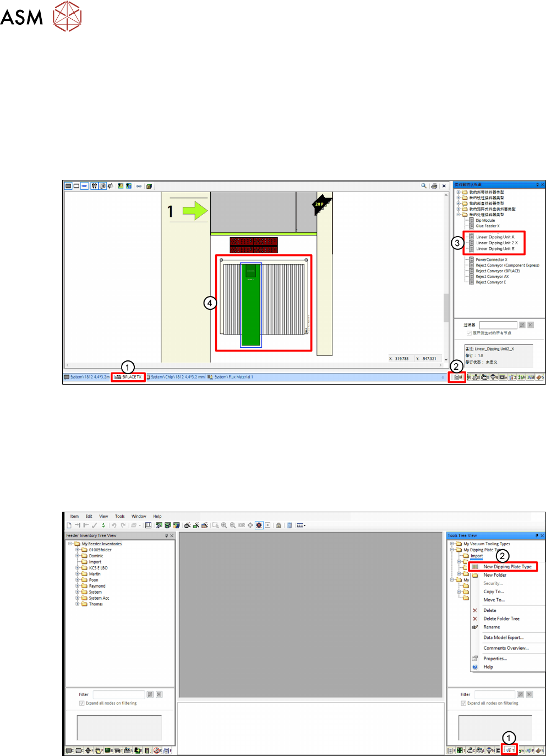This screenshot has height=756, width=546.
Task: Click the filter apply icon in Feeder Inventory panel
Action: (150, 694)
